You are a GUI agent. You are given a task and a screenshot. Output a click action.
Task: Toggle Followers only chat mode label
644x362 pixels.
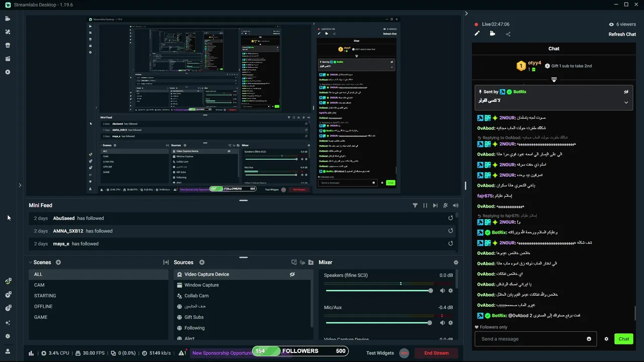pyautogui.click(x=491, y=327)
